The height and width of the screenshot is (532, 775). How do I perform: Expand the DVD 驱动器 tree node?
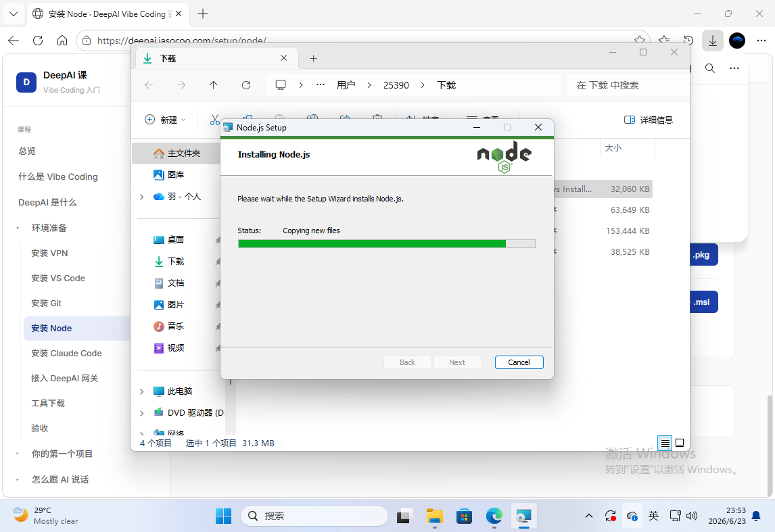142,413
